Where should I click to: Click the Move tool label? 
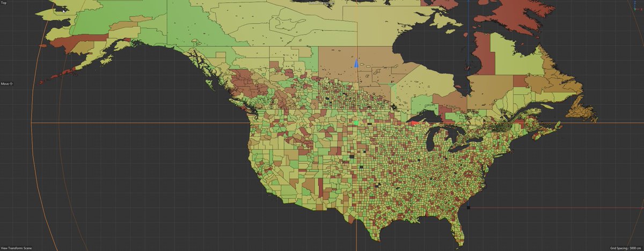coord(5,84)
